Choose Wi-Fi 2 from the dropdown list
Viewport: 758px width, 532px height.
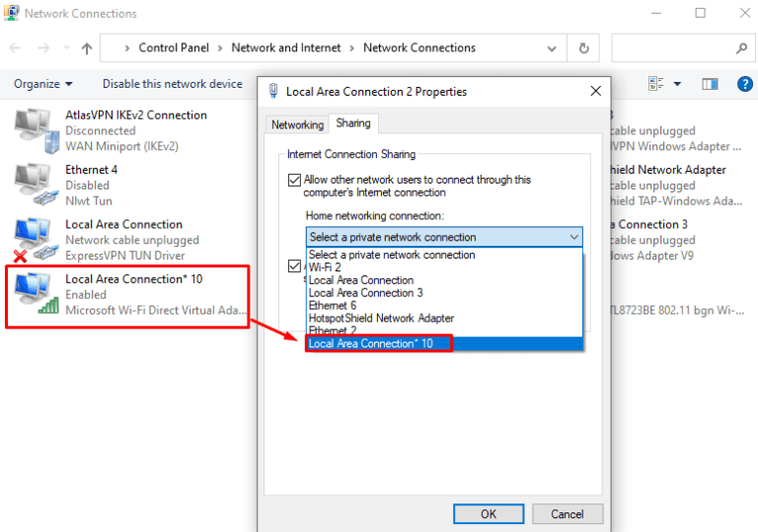[325, 267]
